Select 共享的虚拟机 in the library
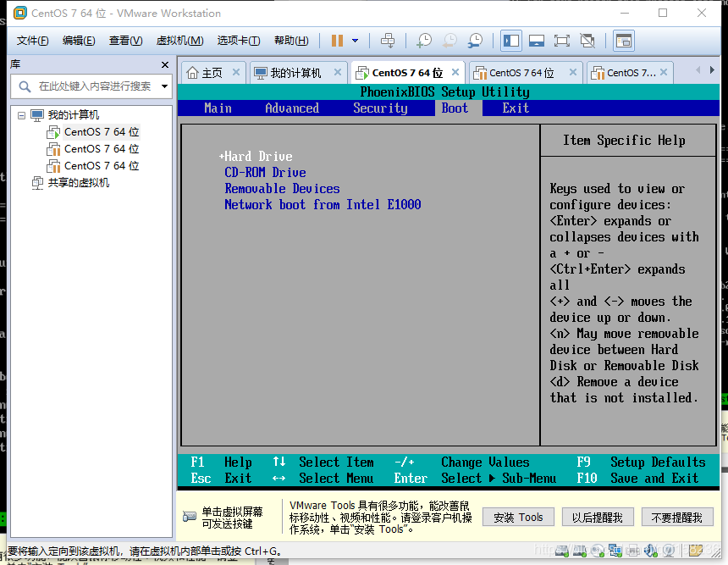Image resolution: width=728 pixels, height=565 pixels. (79, 183)
